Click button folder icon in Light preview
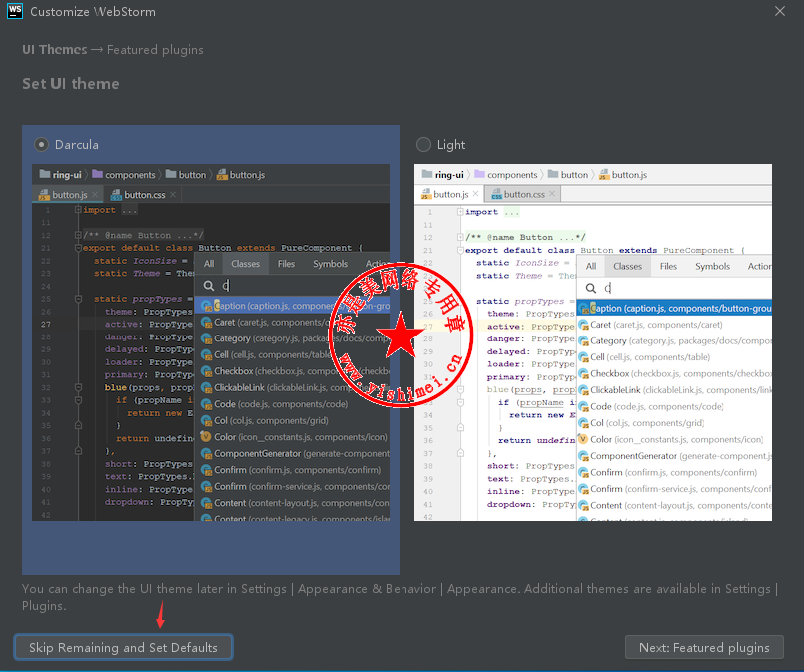The height and width of the screenshot is (672, 804). [553, 175]
